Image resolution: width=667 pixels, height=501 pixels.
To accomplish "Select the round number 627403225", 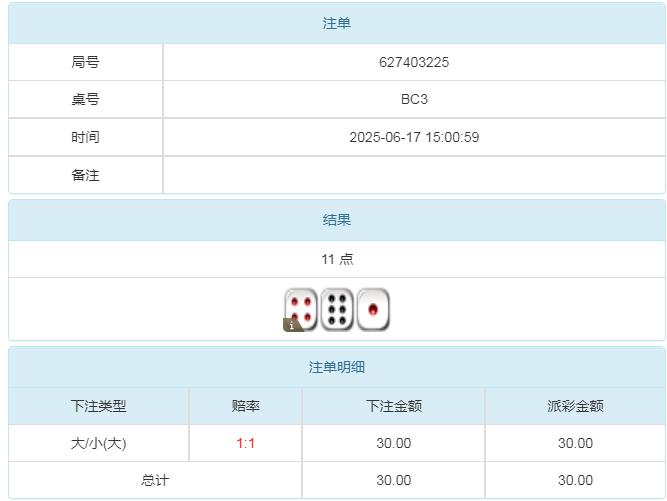I will (414, 62).
